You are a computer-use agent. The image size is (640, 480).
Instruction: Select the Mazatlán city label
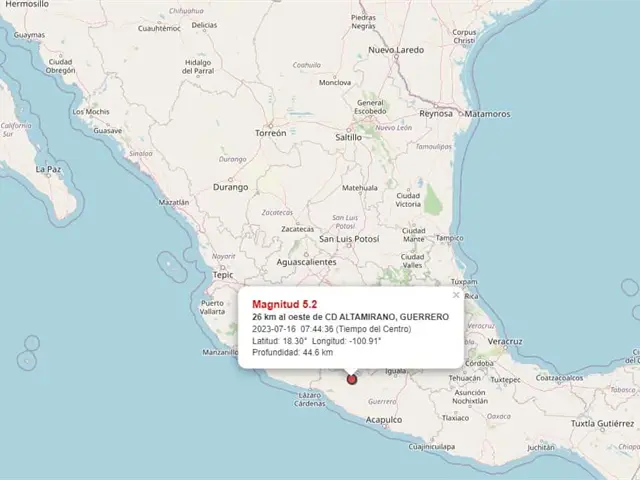tap(174, 202)
